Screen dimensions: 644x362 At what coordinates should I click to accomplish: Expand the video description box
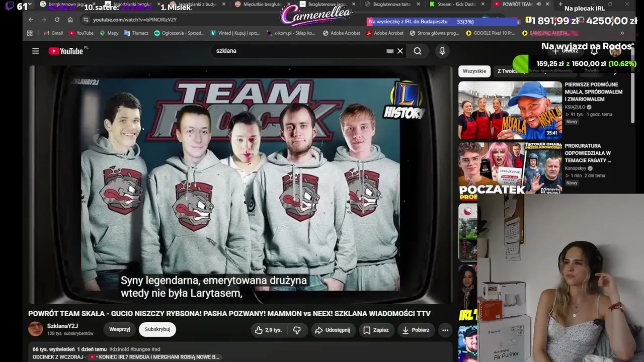(x=240, y=352)
